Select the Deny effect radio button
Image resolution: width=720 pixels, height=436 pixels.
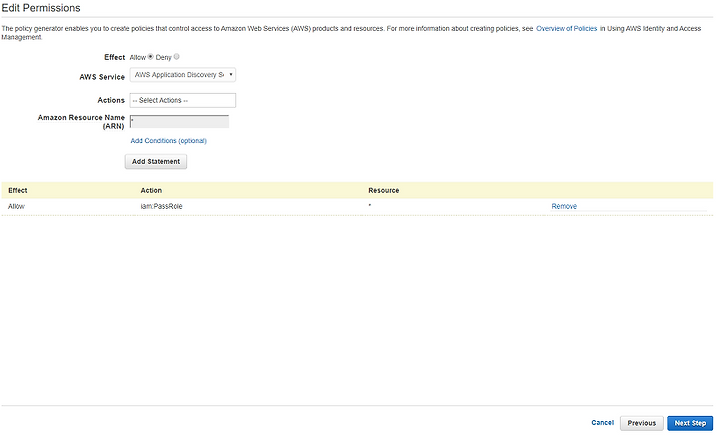[x=176, y=57]
